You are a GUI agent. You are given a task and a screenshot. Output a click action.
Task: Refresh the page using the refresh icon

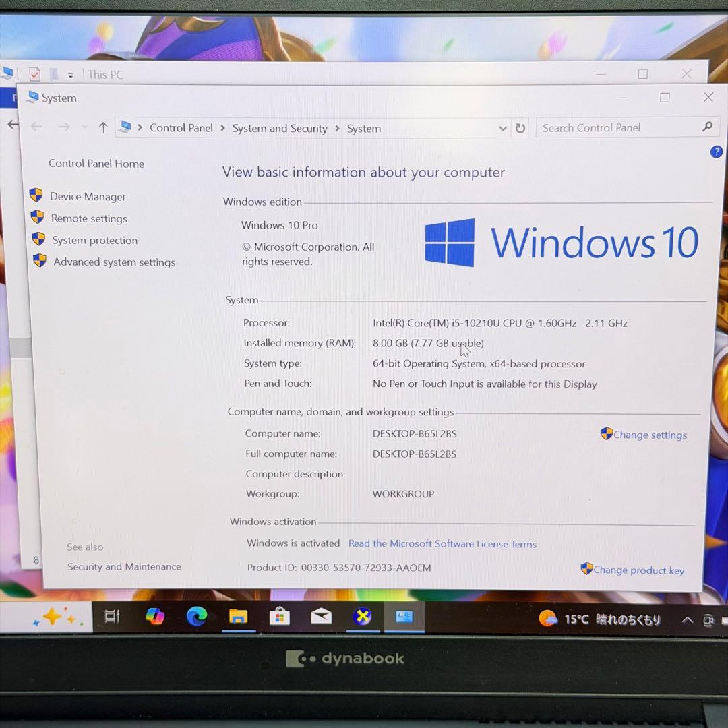tap(518, 128)
